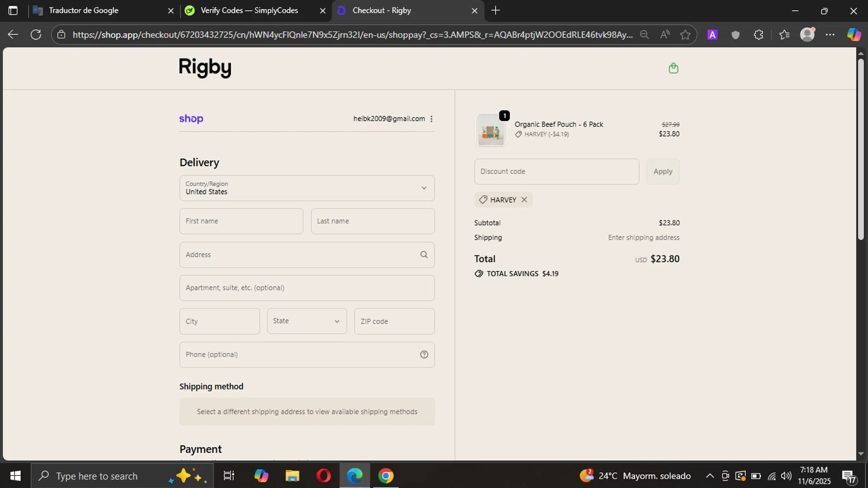Open Task View from taskbar

coord(229,476)
